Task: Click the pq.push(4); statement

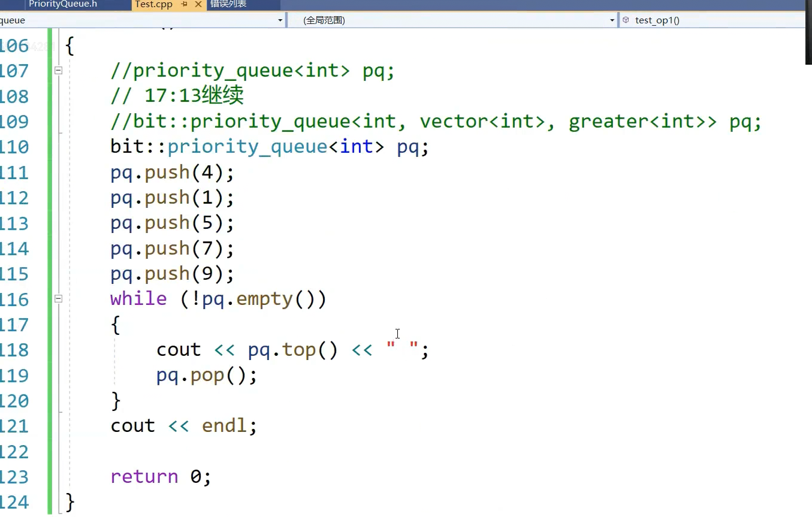Action: pos(172,173)
